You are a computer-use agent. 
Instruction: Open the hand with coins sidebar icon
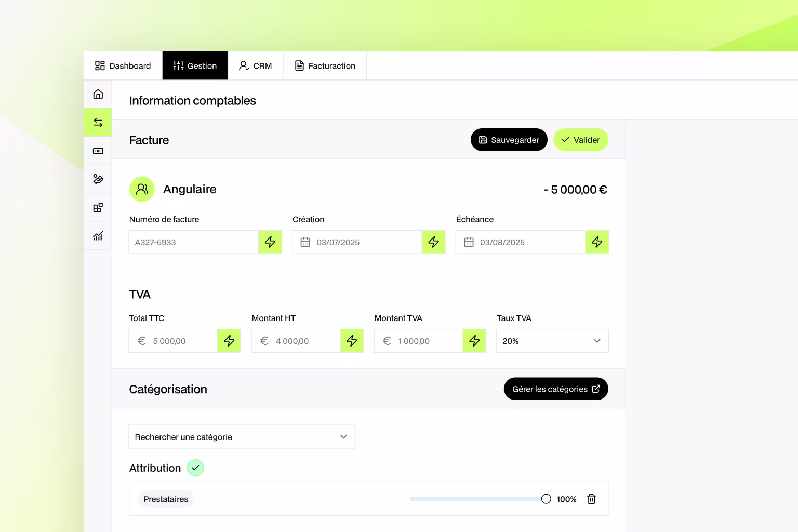tap(98, 179)
